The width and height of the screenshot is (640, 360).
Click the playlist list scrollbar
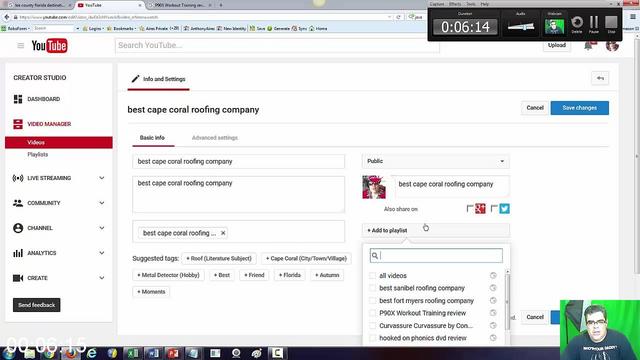[x=507, y=302]
